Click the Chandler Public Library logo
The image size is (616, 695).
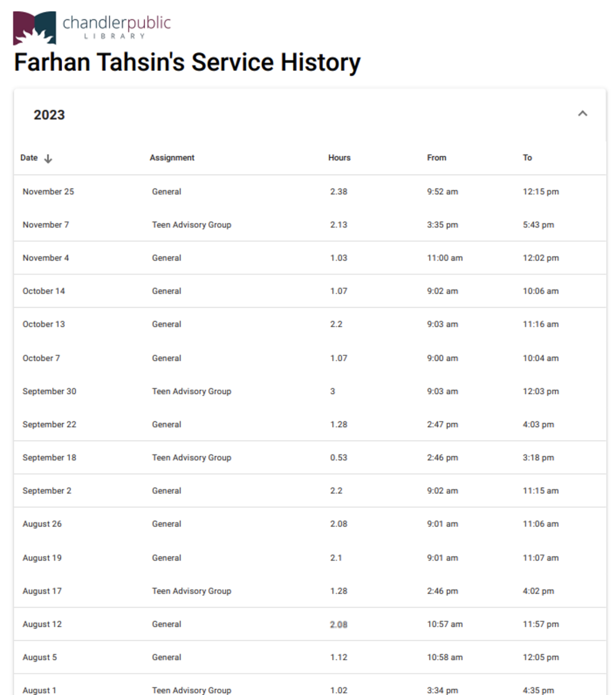click(91, 28)
